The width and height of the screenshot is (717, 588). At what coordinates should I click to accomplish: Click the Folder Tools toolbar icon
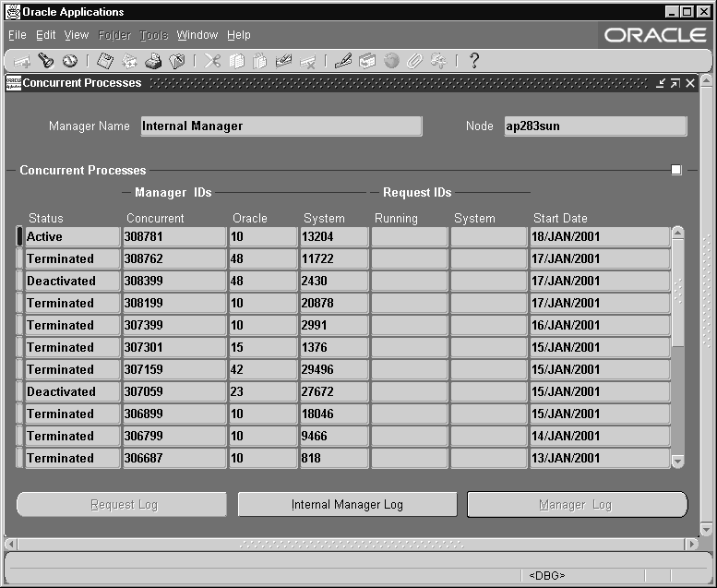438,61
